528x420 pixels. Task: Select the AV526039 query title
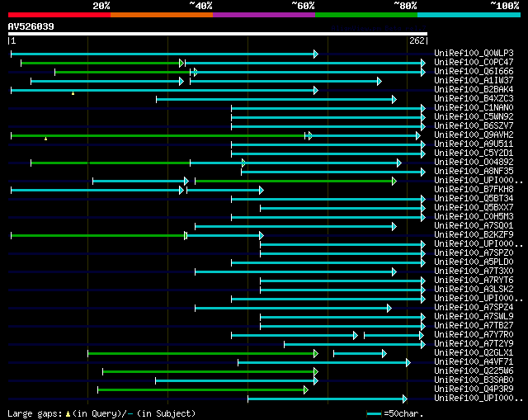pos(31,26)
